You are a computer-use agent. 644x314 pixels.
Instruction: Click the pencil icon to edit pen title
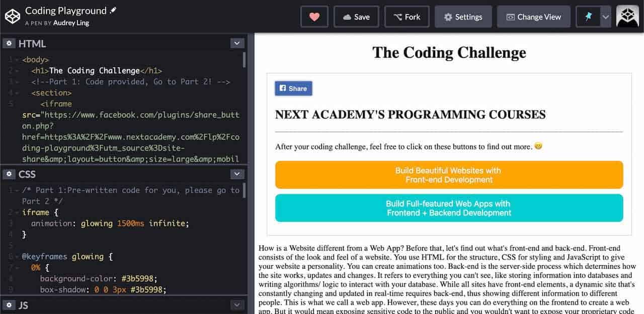coord(113,10)
